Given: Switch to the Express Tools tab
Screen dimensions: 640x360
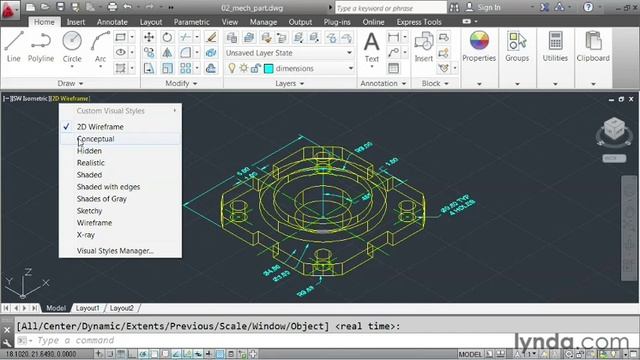Looking at the screenshot, I should pyautogui.click(x=419, y=22).
